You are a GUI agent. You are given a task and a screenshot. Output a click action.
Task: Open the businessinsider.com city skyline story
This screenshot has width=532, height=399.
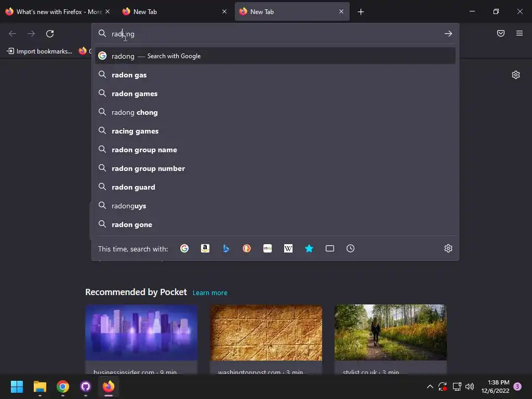tap(141, 339)
